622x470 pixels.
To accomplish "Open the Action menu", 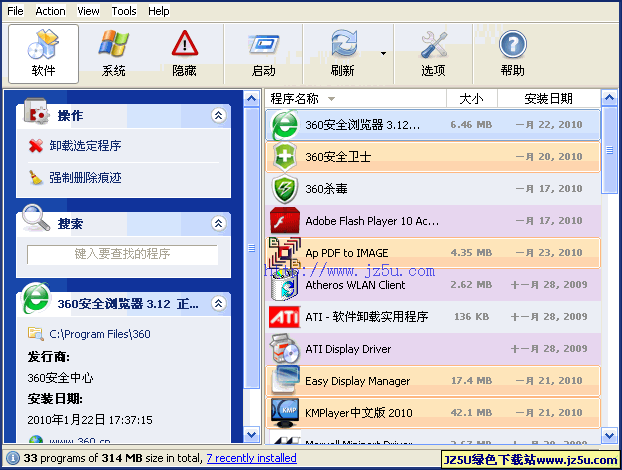I will tap(50, 11).
